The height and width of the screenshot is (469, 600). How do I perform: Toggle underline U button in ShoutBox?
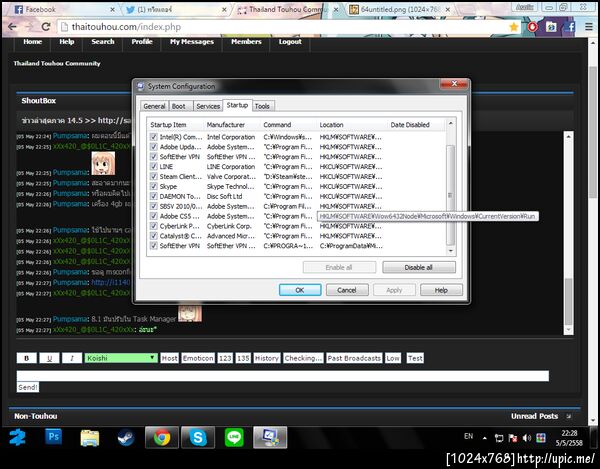[49, 358]
